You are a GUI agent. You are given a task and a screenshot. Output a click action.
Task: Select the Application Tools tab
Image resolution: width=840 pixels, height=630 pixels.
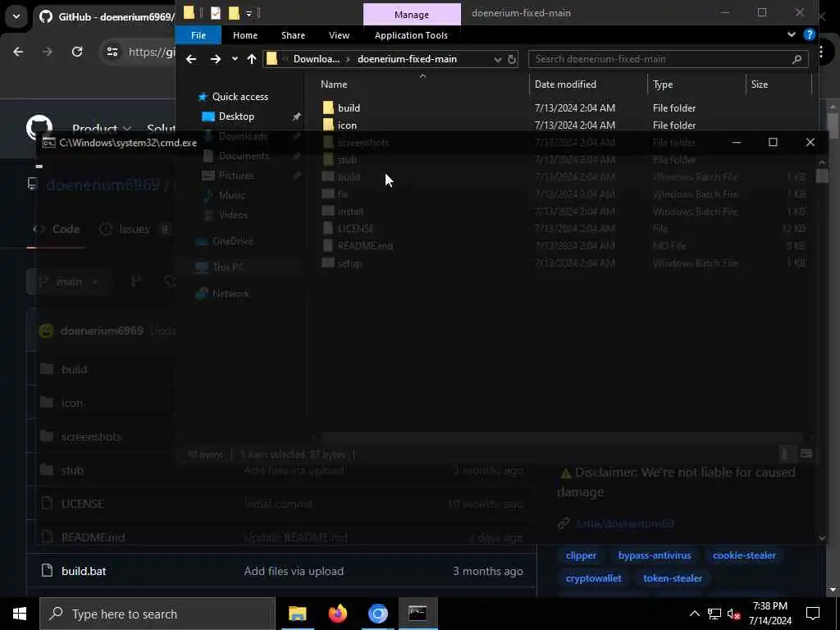click(x=411, y=35)
